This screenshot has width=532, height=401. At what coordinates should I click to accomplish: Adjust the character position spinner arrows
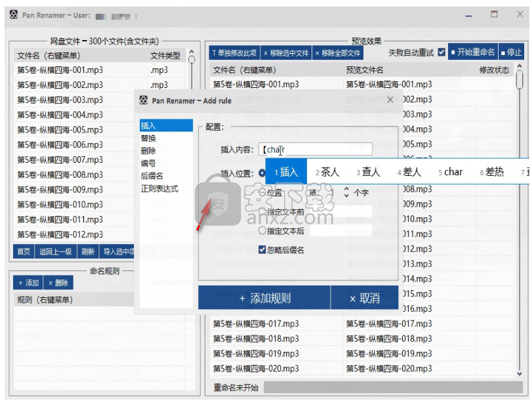point(346,192)
